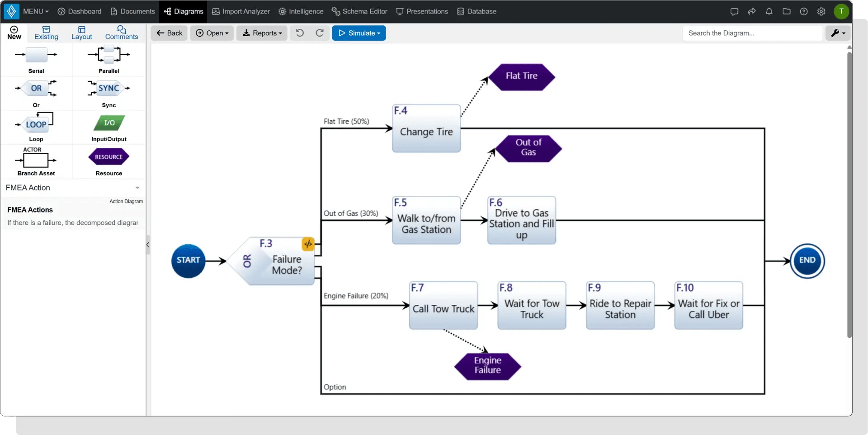Click the Out of Gas (30%) branch label

click(x=351, y=213)
